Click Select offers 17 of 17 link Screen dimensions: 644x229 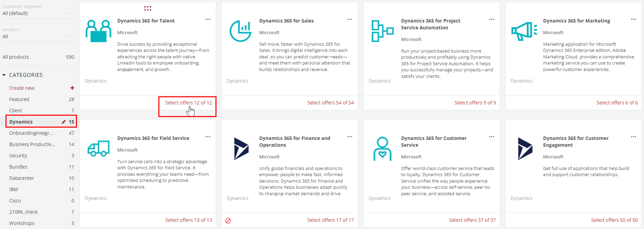pyautogui.click(x=330, y=220)
